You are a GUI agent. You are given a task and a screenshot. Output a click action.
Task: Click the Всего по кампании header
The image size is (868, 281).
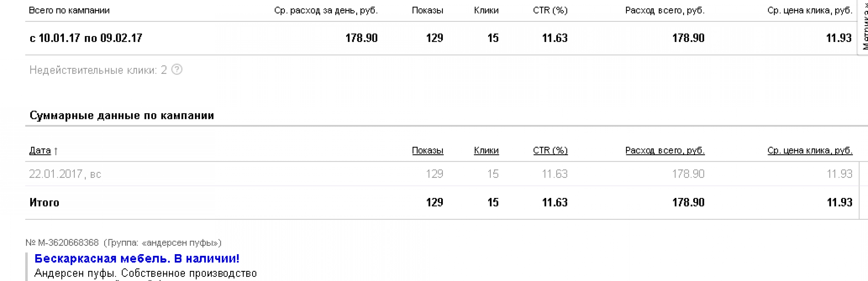pos(69,10)
